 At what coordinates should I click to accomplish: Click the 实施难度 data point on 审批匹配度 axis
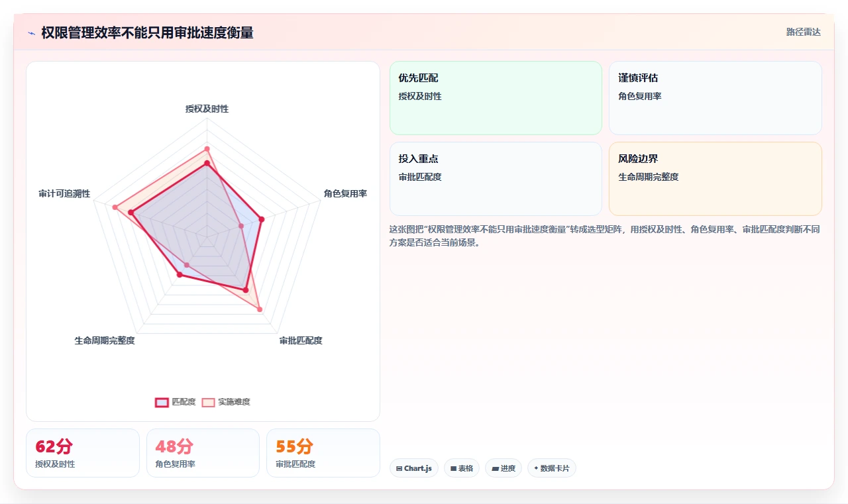coord(259,309)
